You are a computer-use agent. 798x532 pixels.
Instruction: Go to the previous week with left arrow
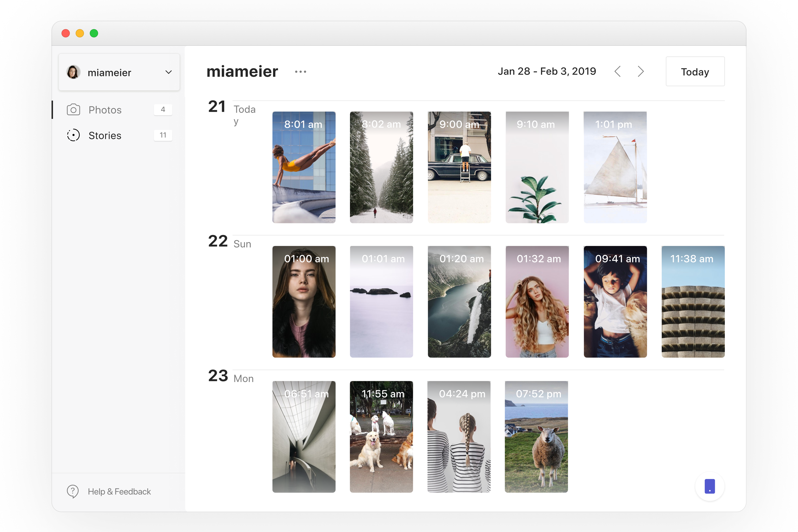(617, 71)
